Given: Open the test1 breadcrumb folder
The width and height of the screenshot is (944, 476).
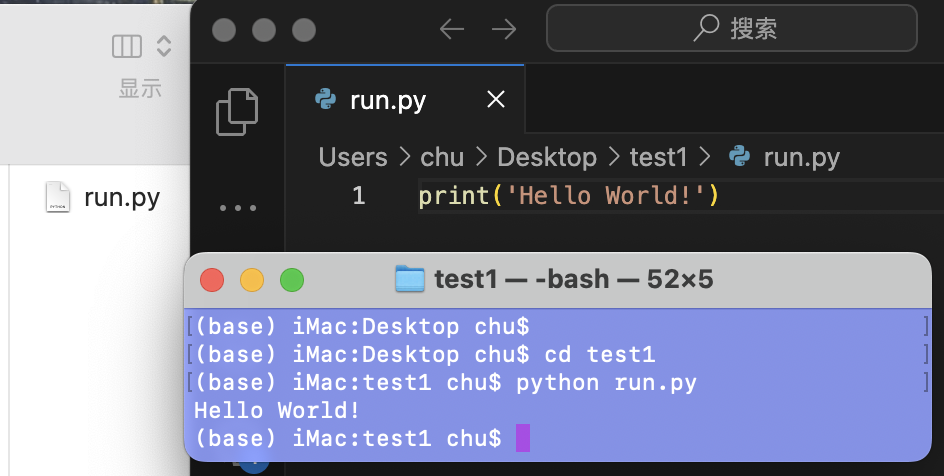Looking at the screenshot, I should pos(658,157).
